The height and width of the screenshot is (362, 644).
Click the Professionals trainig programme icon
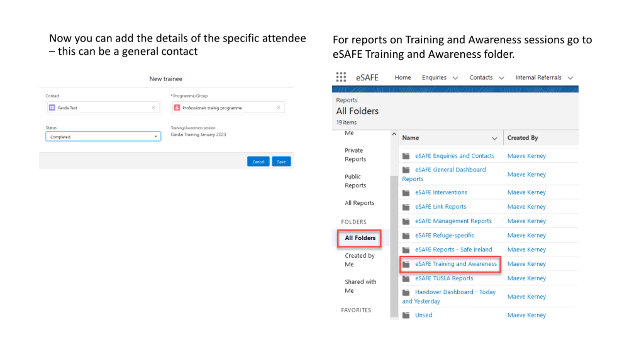point(177,108)
